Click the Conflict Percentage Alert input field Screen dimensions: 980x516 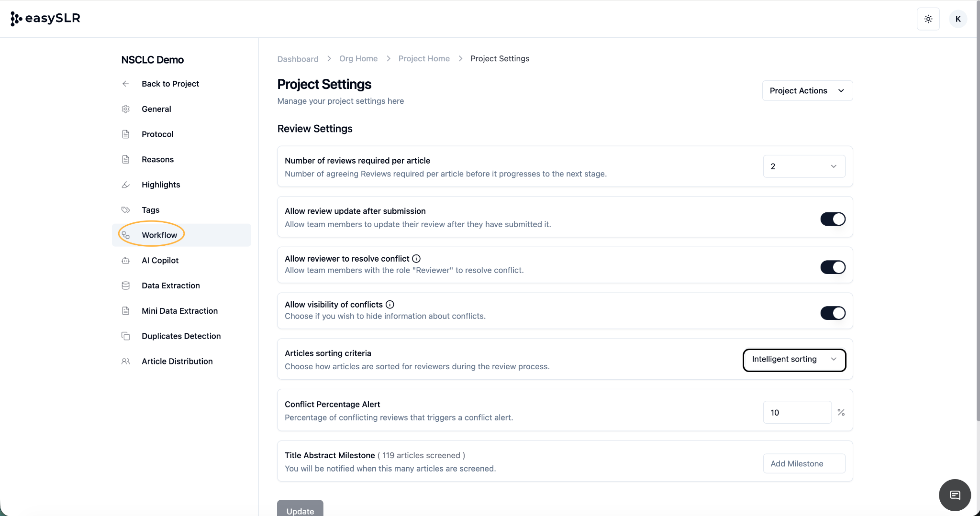coord(797,413)
